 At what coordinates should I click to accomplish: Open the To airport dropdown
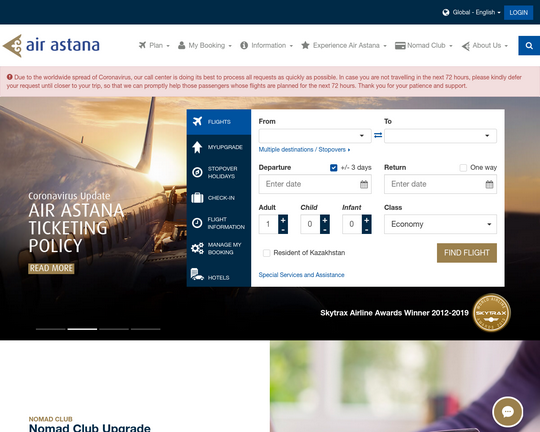pyautogui.click(x=440, y=136)
